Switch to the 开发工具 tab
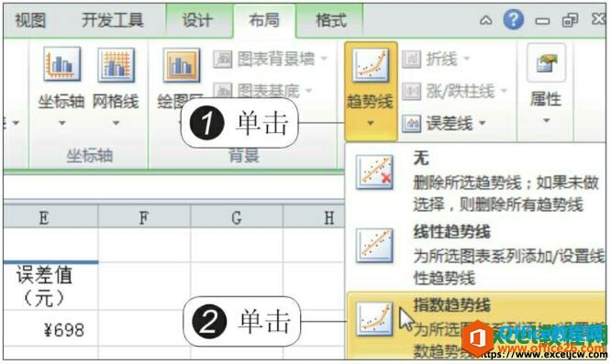Viewport: 611px width, 364px height. click(x=113, y=20)
